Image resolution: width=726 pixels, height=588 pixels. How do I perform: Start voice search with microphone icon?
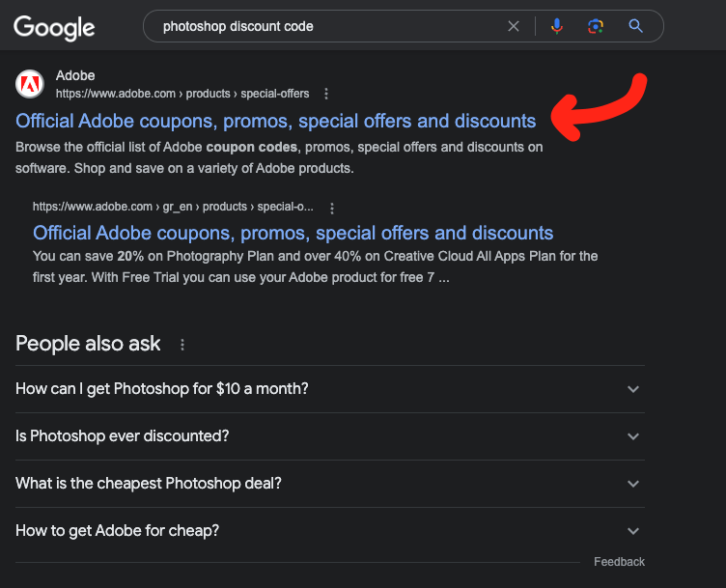(x=557, y=26)
